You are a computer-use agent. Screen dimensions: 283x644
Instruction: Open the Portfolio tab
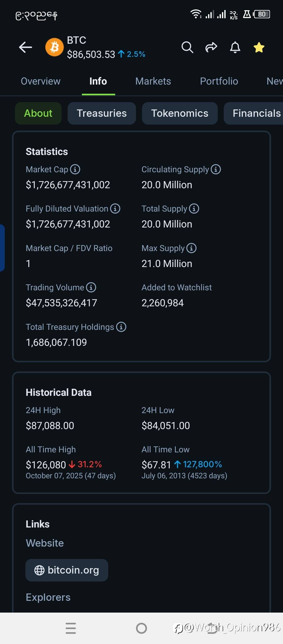click(219, 81)
